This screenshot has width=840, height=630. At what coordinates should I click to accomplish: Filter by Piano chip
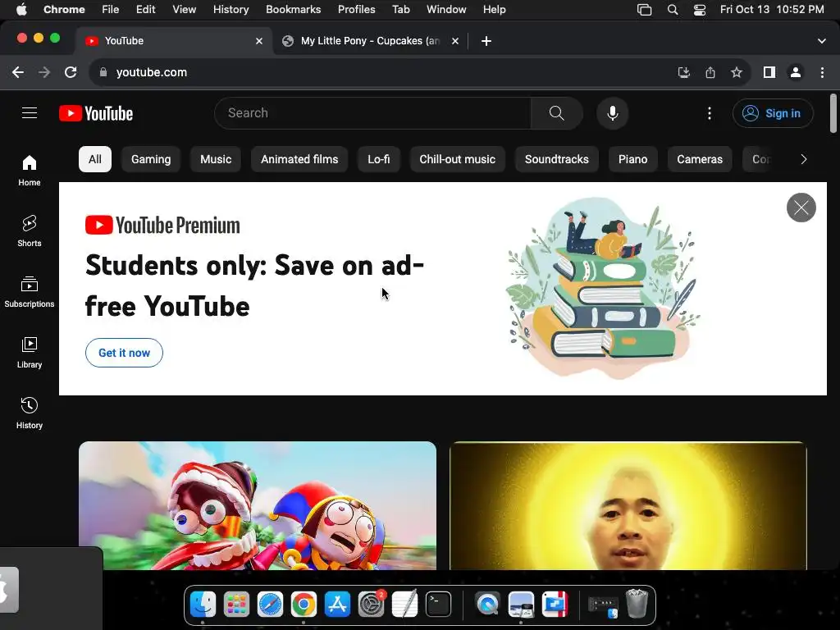(x=632, y=159)
